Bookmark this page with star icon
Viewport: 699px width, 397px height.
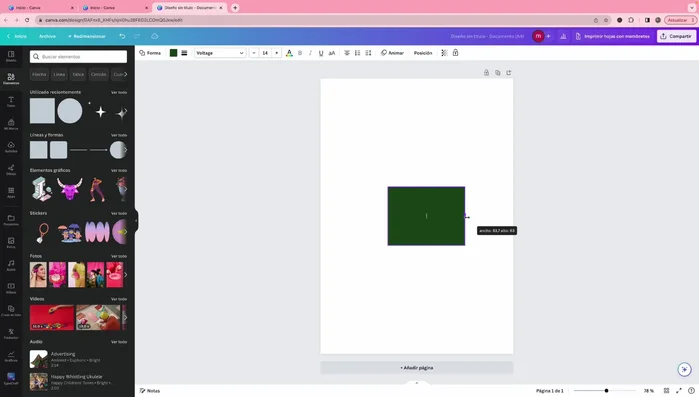point(606,20)
